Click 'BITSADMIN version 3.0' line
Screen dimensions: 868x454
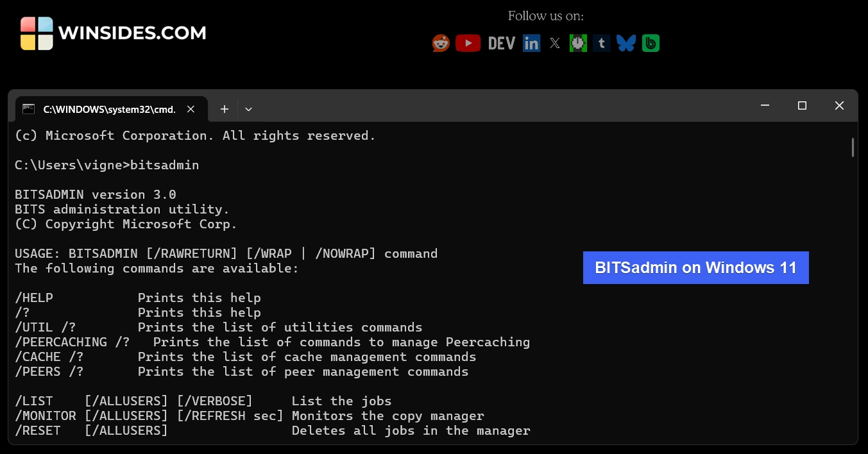[96, 194]
